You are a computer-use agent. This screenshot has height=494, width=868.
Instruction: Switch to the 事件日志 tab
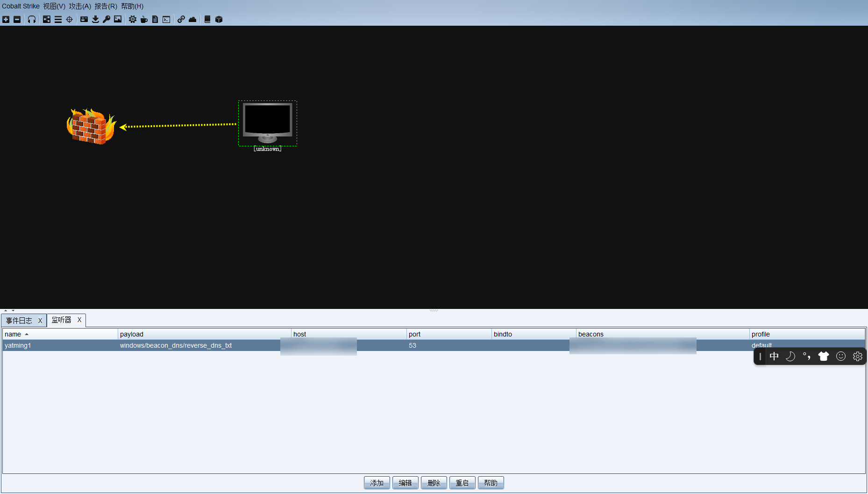[x=20, y=320]
